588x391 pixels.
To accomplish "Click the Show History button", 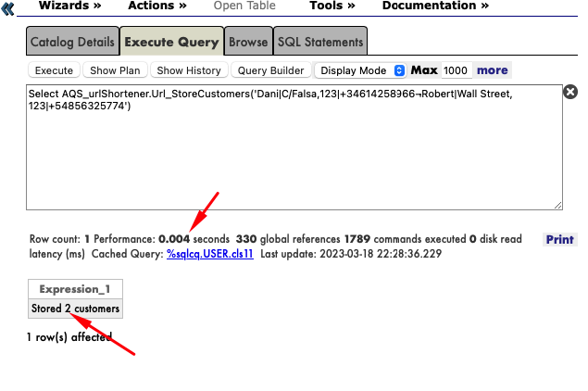I will (189, 70).
